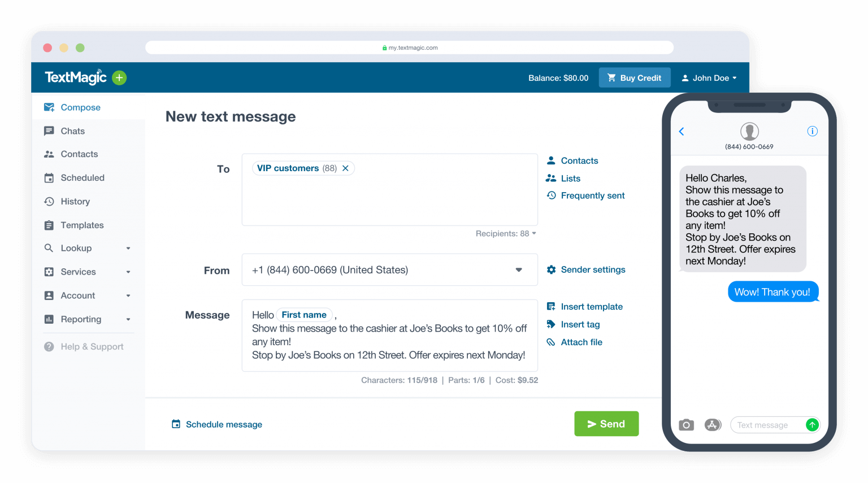Click the green Send button

[x=606, y=424]
